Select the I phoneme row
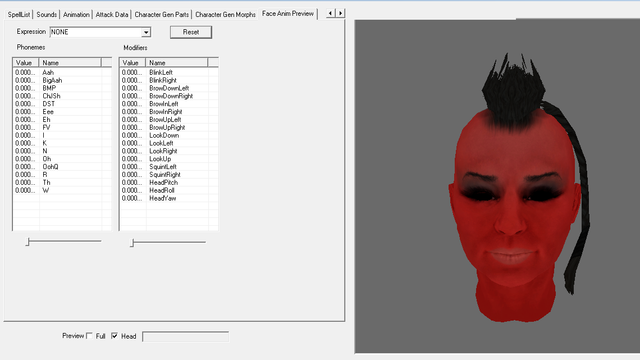This screenshot has width=640, height=360. pos(62,135)
